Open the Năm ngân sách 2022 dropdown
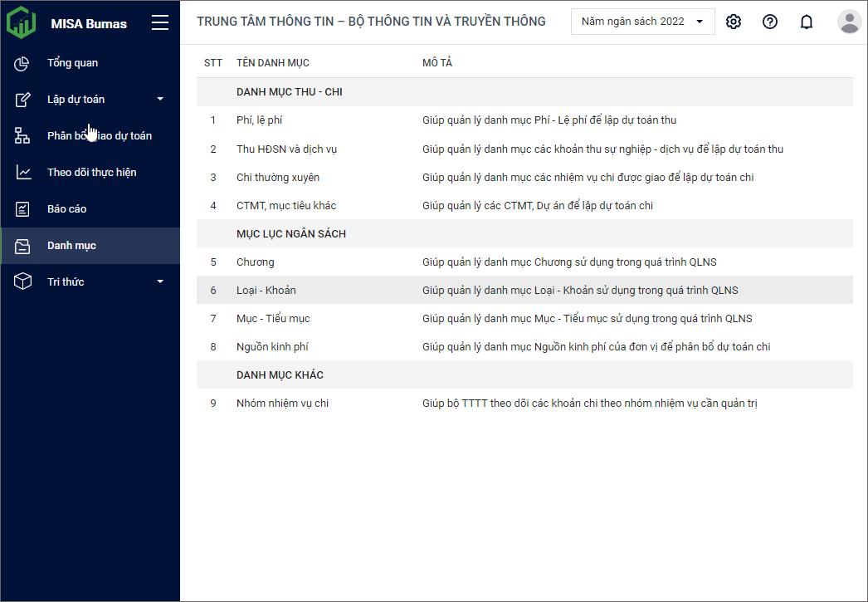 (x=642, y=22)
